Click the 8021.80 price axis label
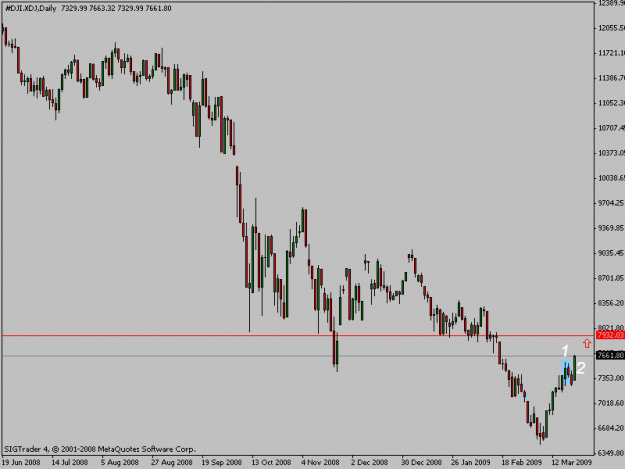This screenshot has height=469, width=625. click(611, 328)
